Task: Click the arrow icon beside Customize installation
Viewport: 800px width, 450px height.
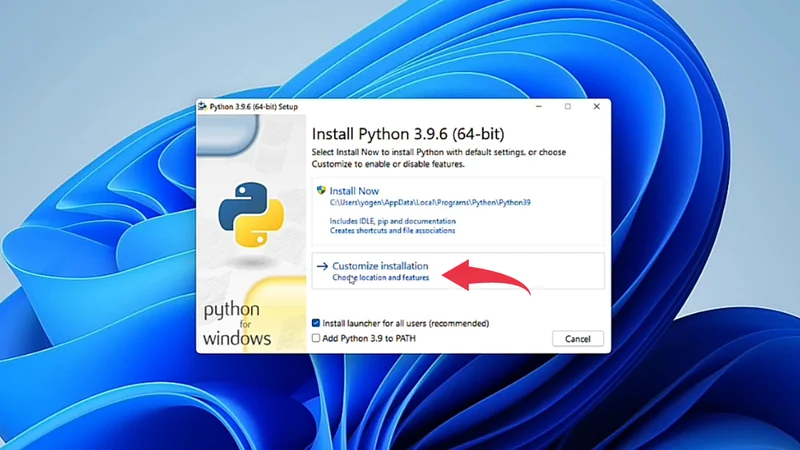Action: pyautogui.click(x=322, y=267)
